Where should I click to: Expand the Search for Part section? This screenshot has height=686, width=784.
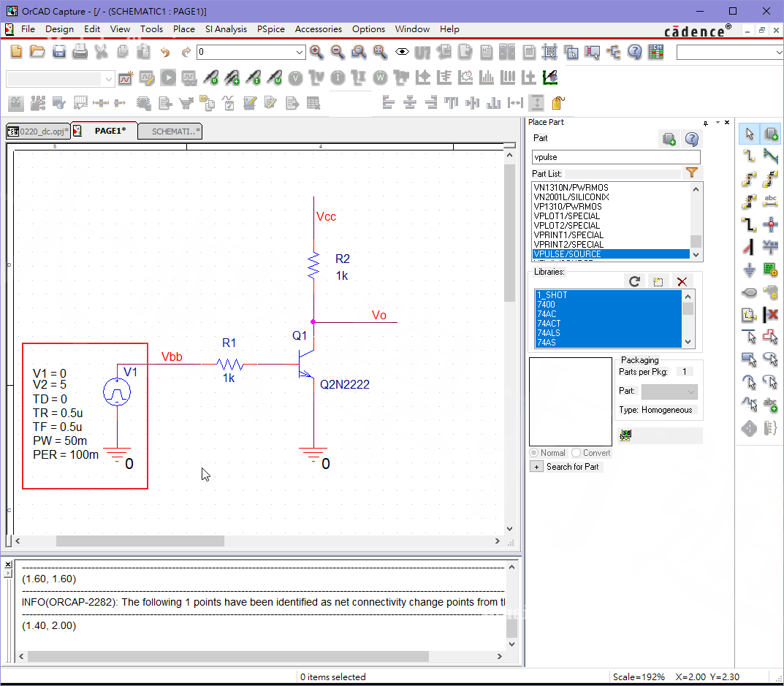click(x=536, y=467)
